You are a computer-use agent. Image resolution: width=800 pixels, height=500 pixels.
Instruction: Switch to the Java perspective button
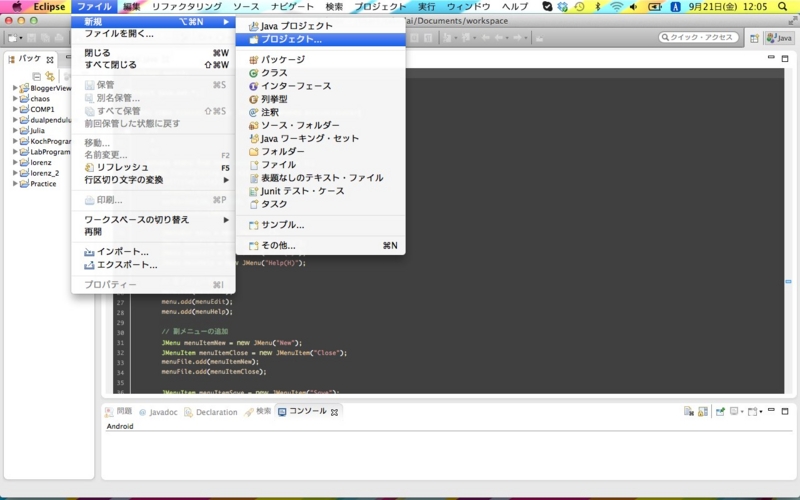click(x=779, y=38)
